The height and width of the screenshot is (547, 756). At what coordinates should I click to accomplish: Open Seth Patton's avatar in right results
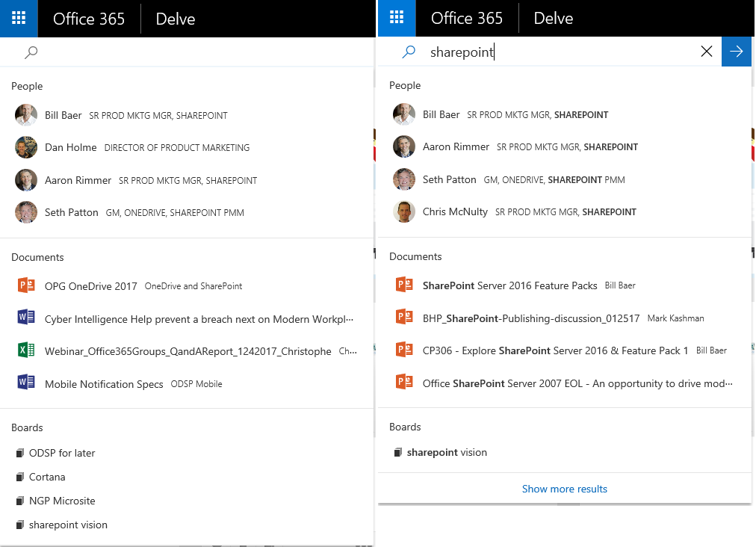[404, 179]
